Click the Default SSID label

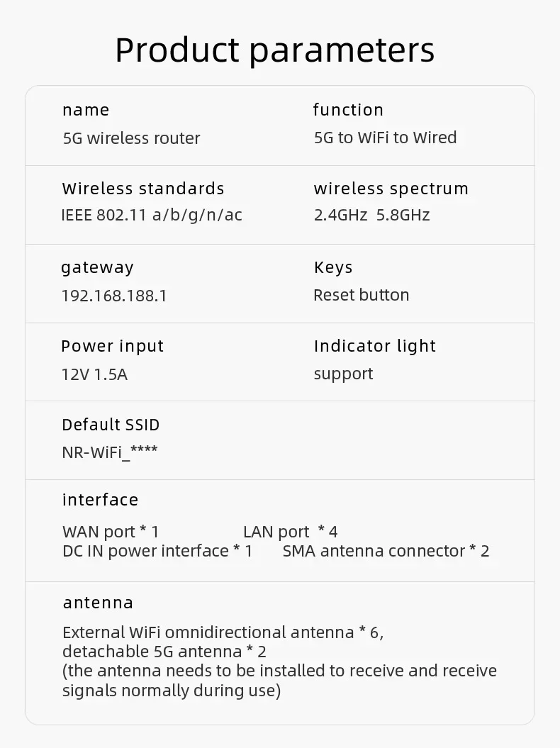[111, 425]
